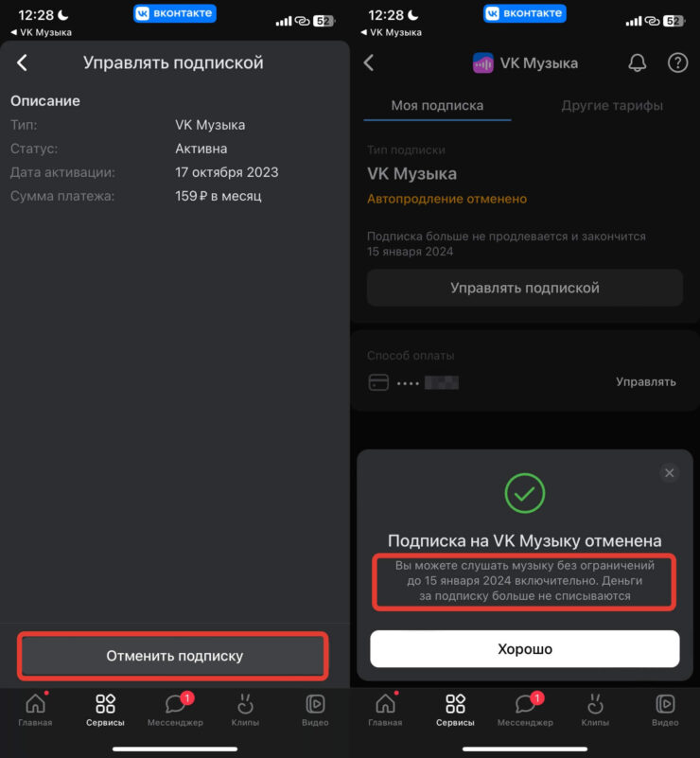Screen dimensions: 700x758
Task: Close the cancellation confirmation popup
Action: coord(669,473)
